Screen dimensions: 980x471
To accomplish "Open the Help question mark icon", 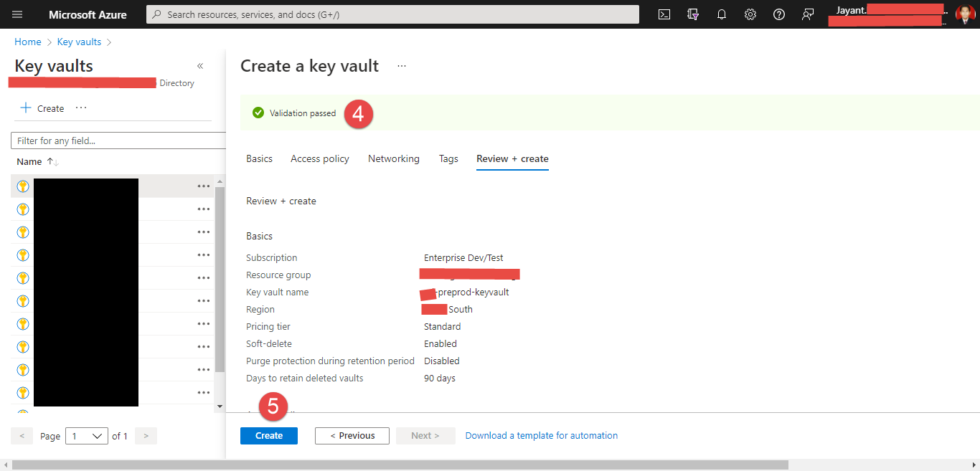I will click(x=779, y=14).
